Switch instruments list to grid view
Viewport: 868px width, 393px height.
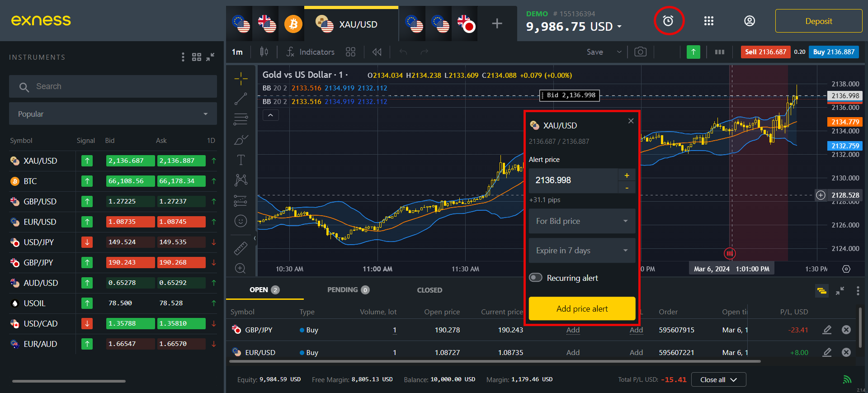(x=197, y=57)
